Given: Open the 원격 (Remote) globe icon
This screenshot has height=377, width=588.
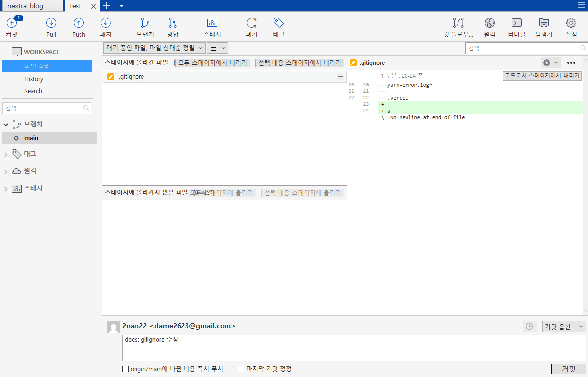Looking at the screenshot, I should click(x=490, y=27).
